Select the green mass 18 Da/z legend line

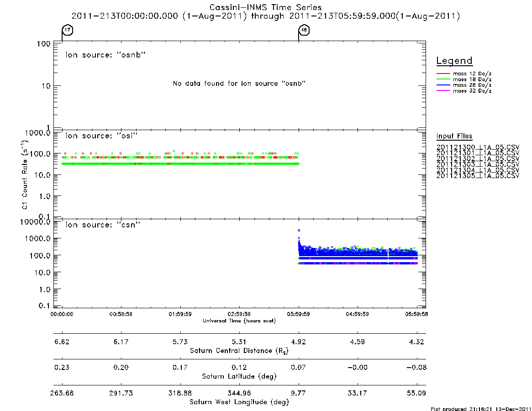443,79
